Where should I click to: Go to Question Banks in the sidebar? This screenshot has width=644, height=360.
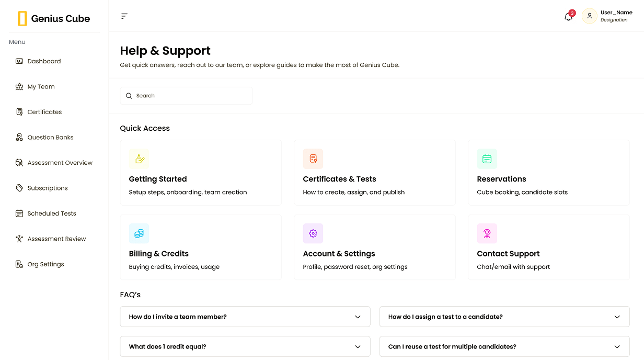pos(50,138)
